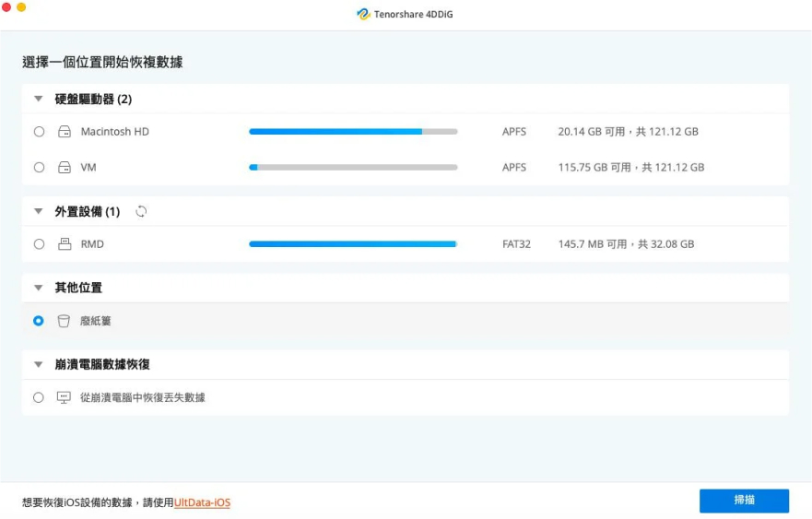Viewport: 812px width, 519px height.
Task: Click the Tenorshare 4DDiG window title
Action: pyautogui.click(x=413, y=15)
